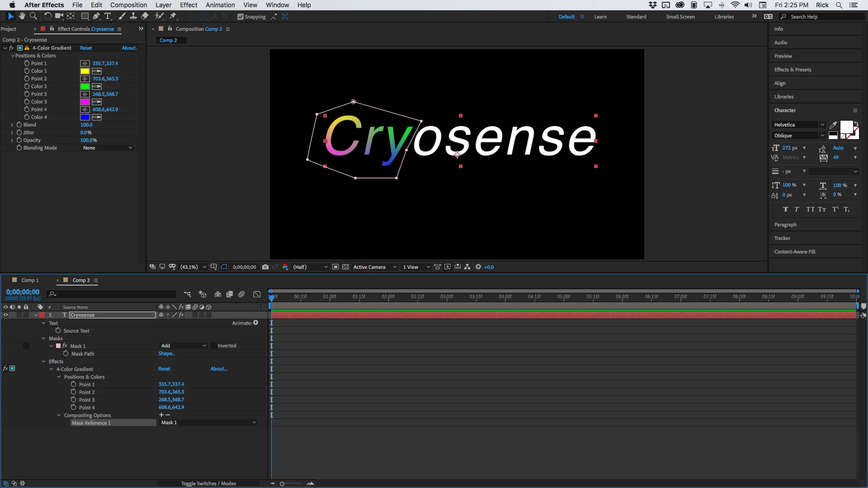Expand the Blend property in Effect Controls
Viewport: 868px width, 488px height.
[x=12, y=125]
